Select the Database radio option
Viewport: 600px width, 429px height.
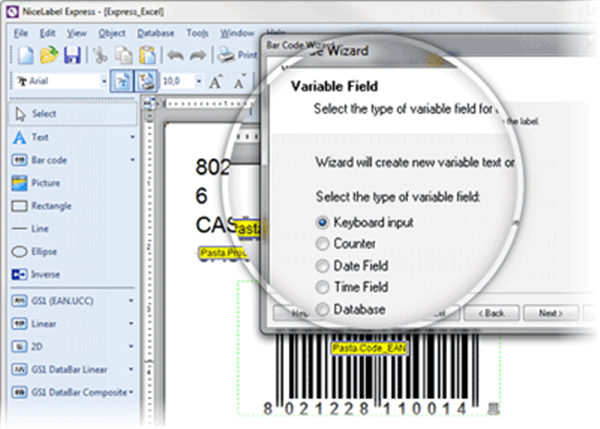click(x=322, y=309)
